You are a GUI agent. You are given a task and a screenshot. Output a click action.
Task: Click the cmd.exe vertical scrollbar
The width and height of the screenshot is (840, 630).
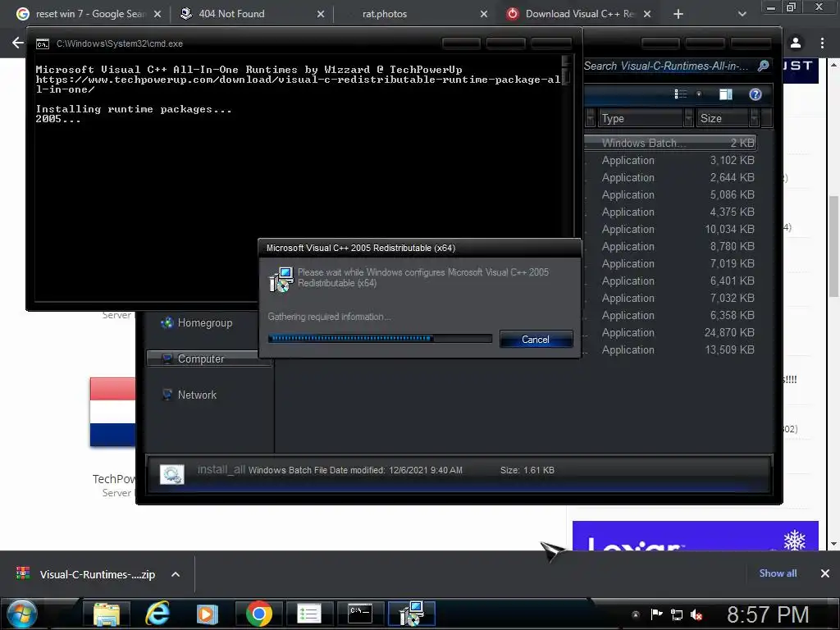pos(566,177)
